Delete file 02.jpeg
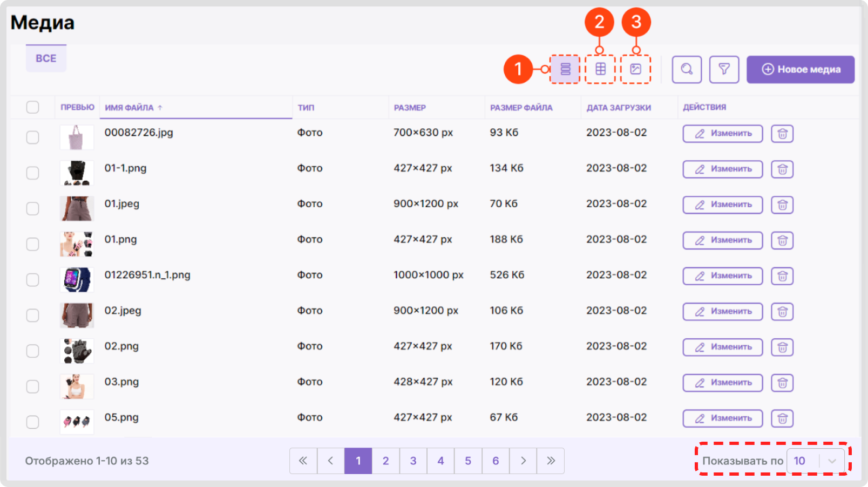This screenshot has height=487, width=868. 782,311
